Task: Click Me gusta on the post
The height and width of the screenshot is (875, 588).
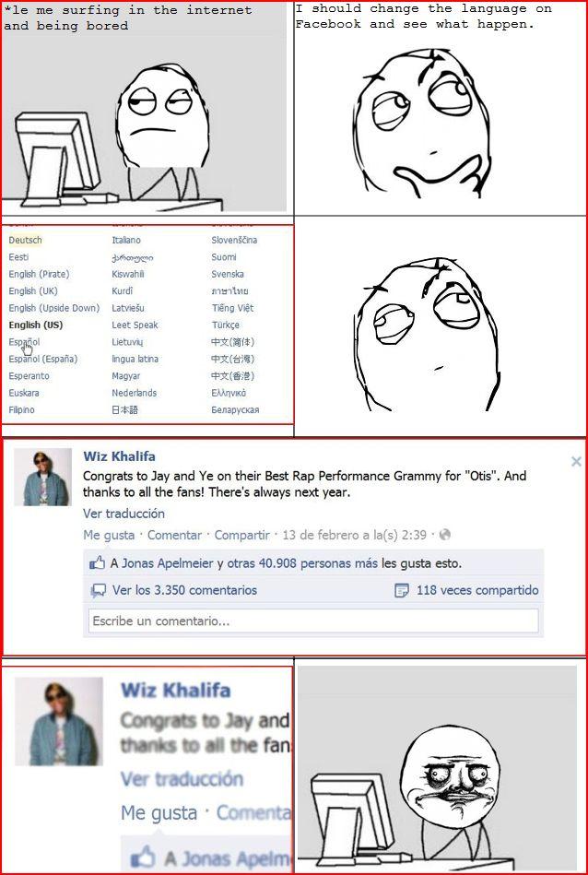Action: click(109, 535)
